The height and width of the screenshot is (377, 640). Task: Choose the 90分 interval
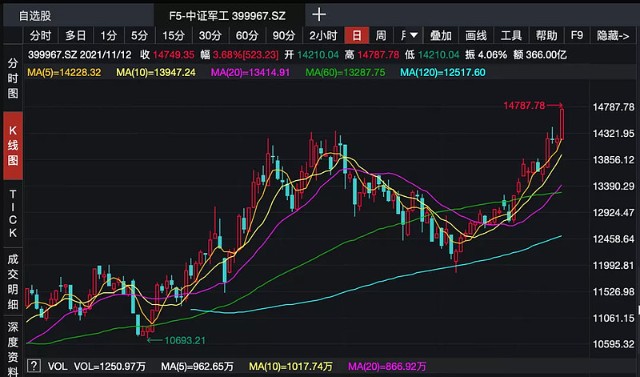coord(284,35)
